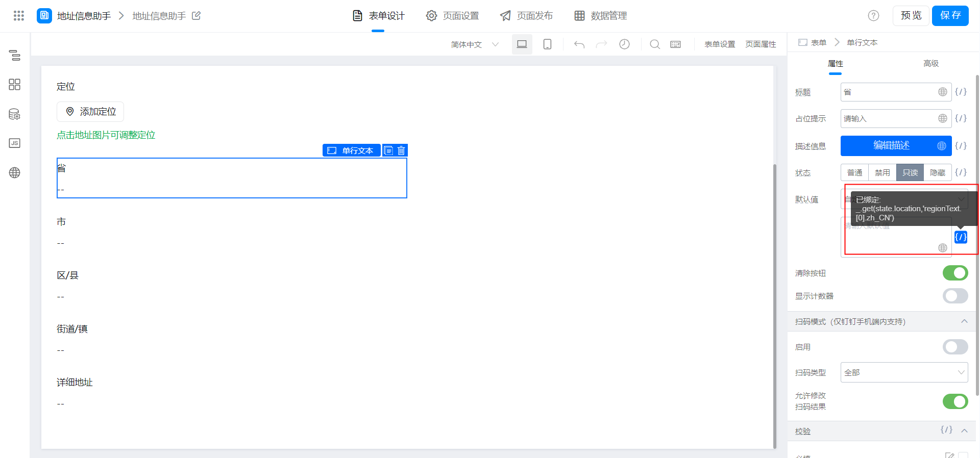Switch canvas to mobile preview mode
This screenshot has width=980, height=458.
point(547,44)
